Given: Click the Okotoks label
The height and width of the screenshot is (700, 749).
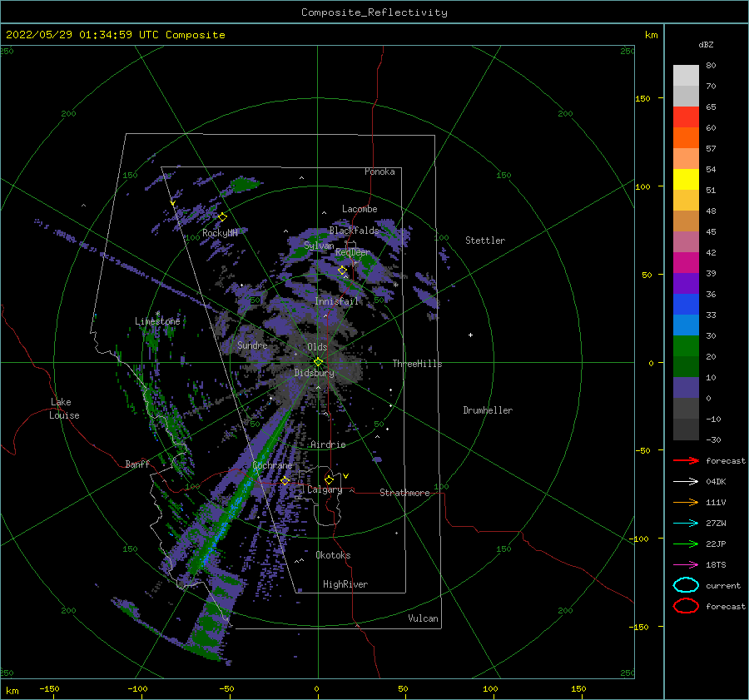Looking at the screenshot, I should pos(333,555).
